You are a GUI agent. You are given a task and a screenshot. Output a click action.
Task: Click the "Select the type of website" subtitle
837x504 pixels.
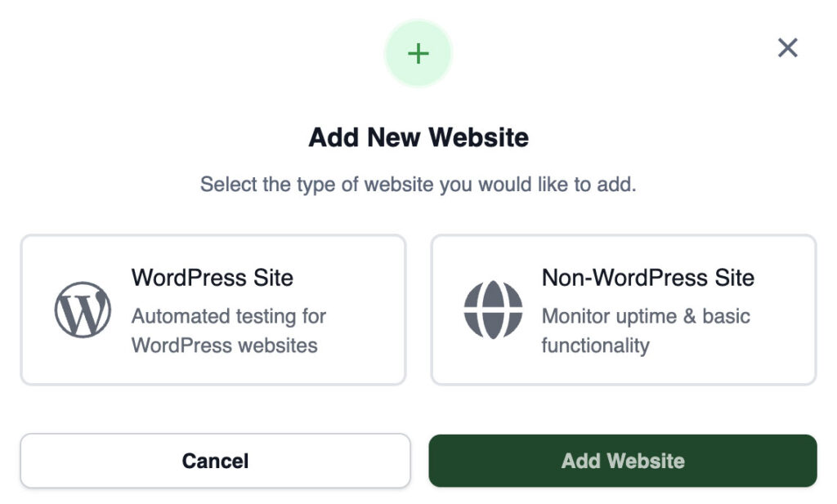[x=418, y=184]
